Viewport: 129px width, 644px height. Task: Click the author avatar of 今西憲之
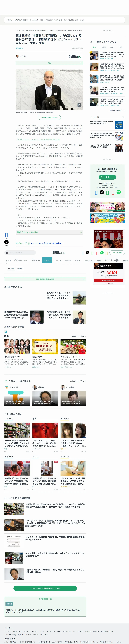click(x=17, y=56)
